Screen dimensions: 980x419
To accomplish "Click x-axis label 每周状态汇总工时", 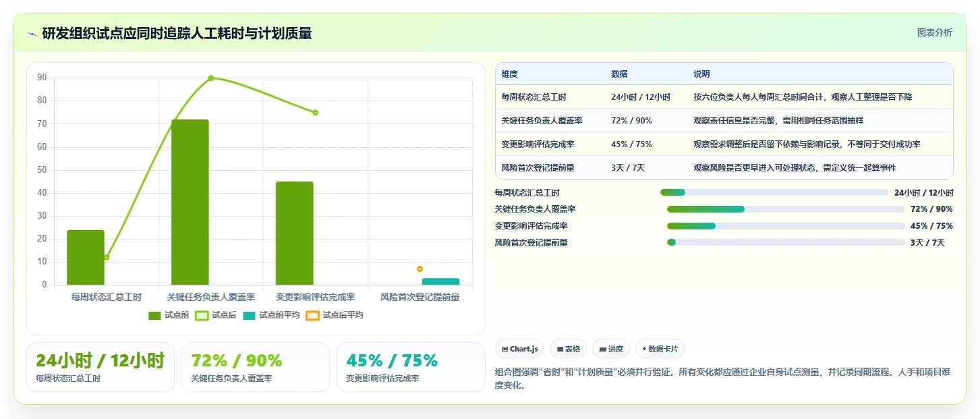I will coord(107,297).
